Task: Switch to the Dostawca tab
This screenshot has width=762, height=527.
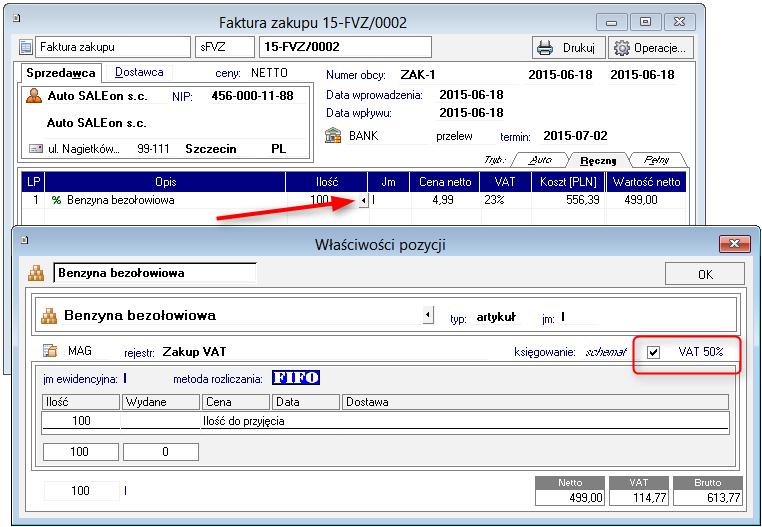Action: (139, 72)
